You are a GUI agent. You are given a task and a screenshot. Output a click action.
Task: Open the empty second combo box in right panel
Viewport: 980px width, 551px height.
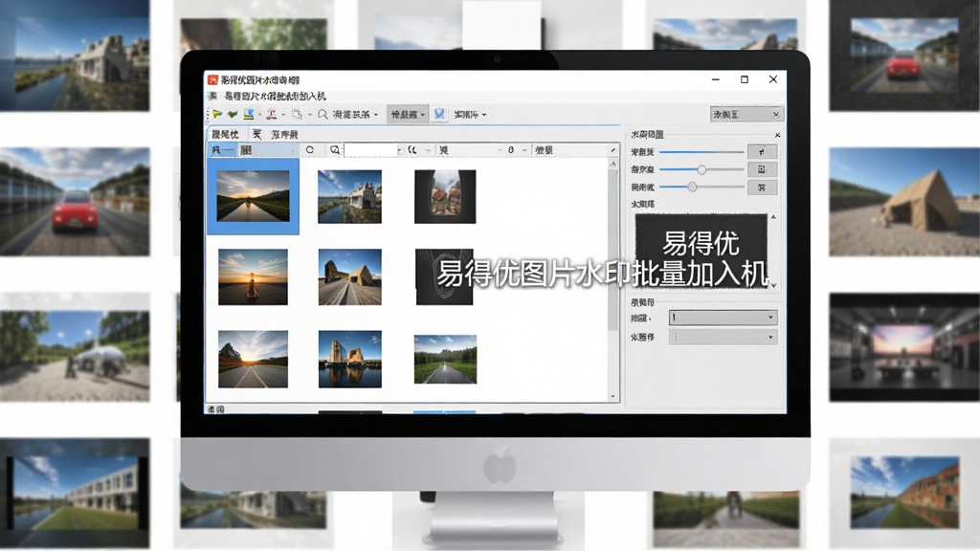724,337
